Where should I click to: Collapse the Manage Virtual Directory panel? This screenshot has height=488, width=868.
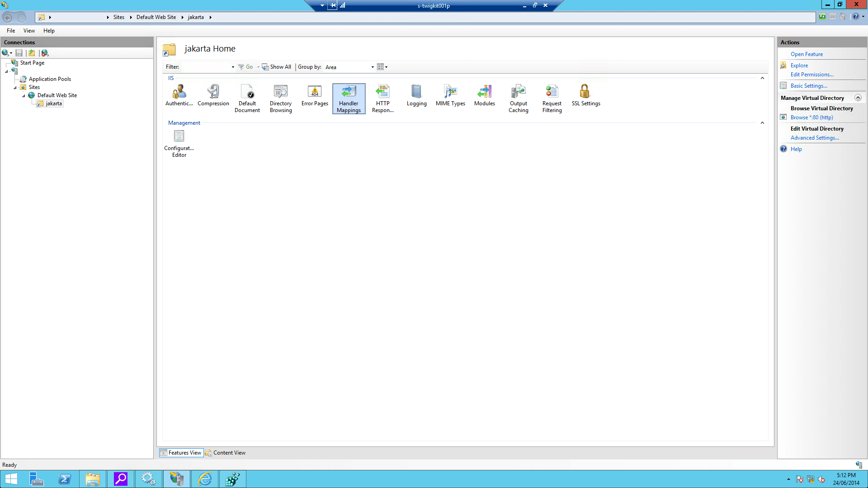pyautogui.click(x=858, y=98)
